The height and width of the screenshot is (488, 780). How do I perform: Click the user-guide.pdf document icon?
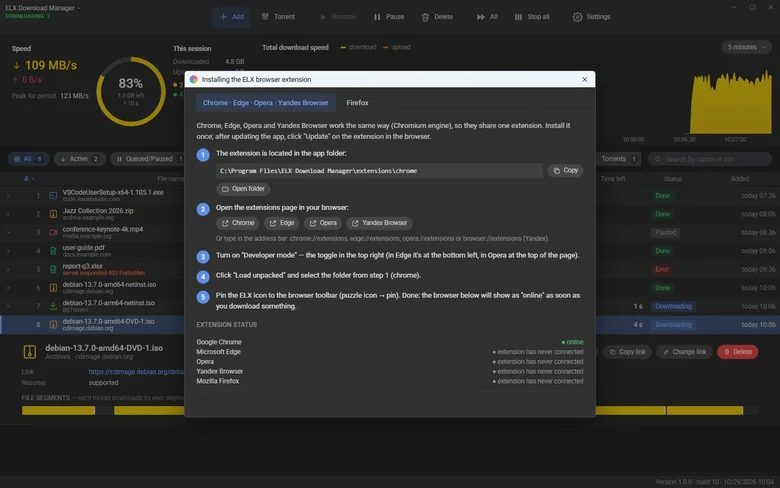(x=53, y=251)
